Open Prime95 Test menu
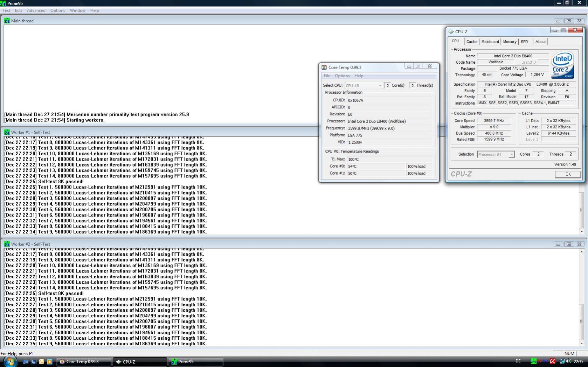588x367 pixels. pos(6,10)
